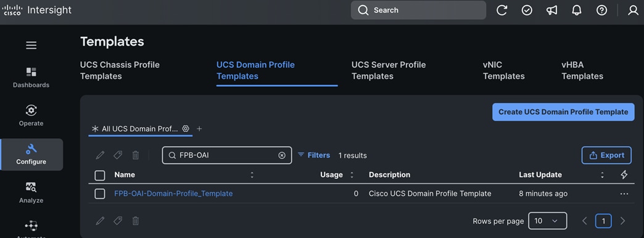Click the Description column header
Image resolution: width=644 pixels, height=238 pixels.
click(x=389, y=175)
